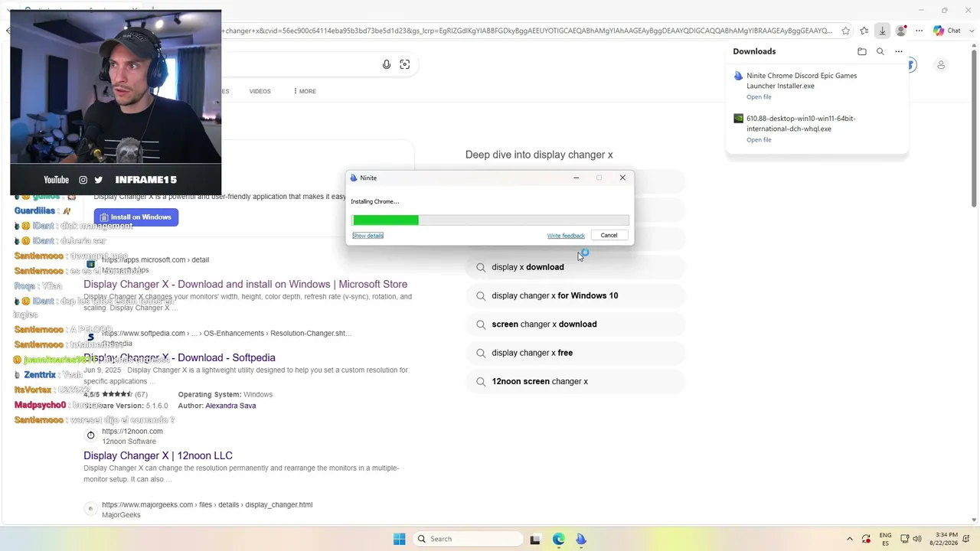The height and width of the screenshot is (551, 980).
Task: Open the Display Changer X 12noon LLC result
Action: [158, 455]
